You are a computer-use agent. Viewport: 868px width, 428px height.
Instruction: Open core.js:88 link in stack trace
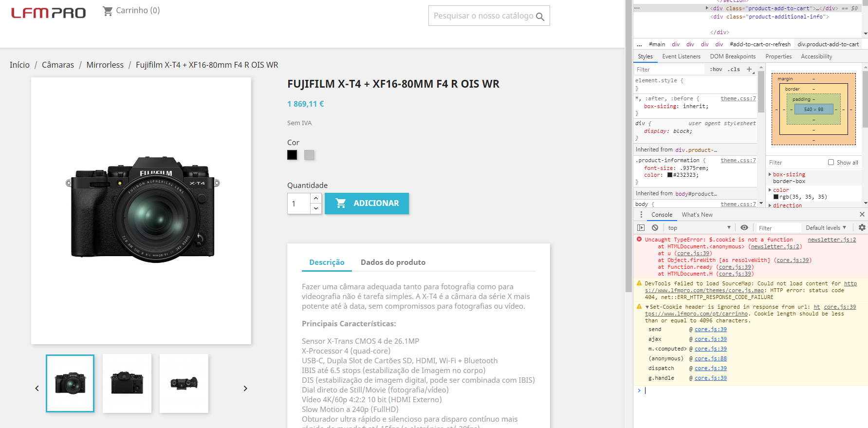click(710, 358)
